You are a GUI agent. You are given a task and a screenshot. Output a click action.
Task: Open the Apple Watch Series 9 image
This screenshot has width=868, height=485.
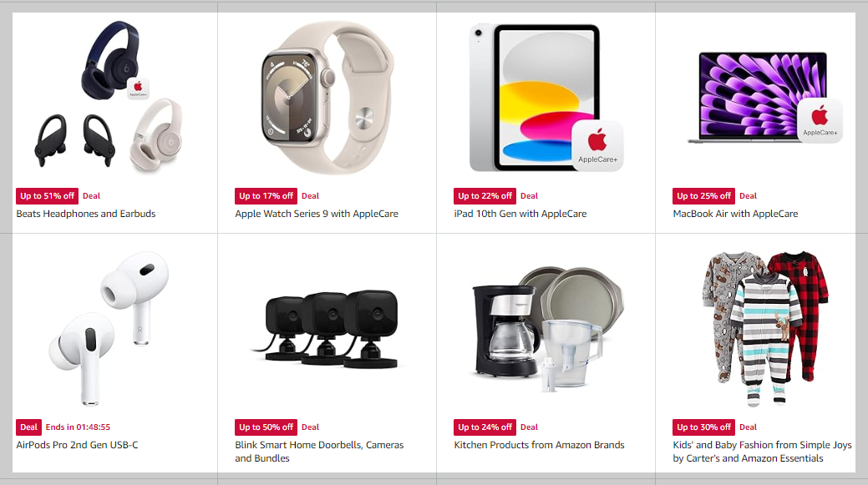click(327, 98)
